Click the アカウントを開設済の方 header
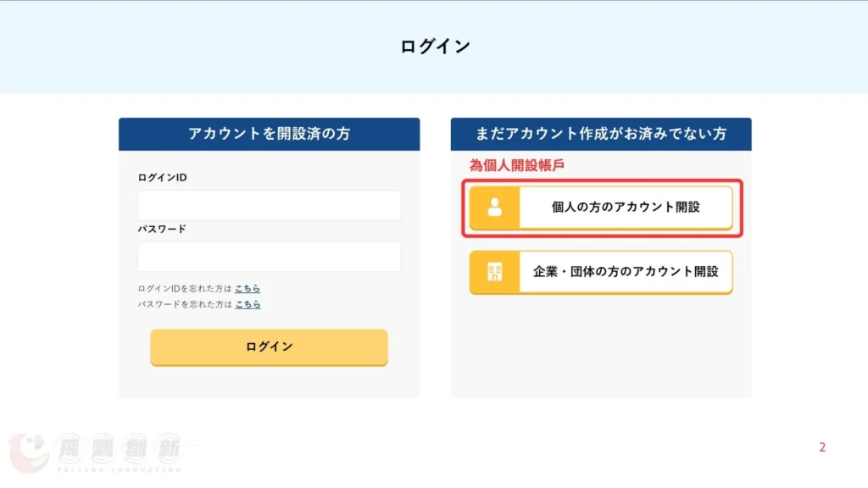868x488 pixels. coord(269,134)
